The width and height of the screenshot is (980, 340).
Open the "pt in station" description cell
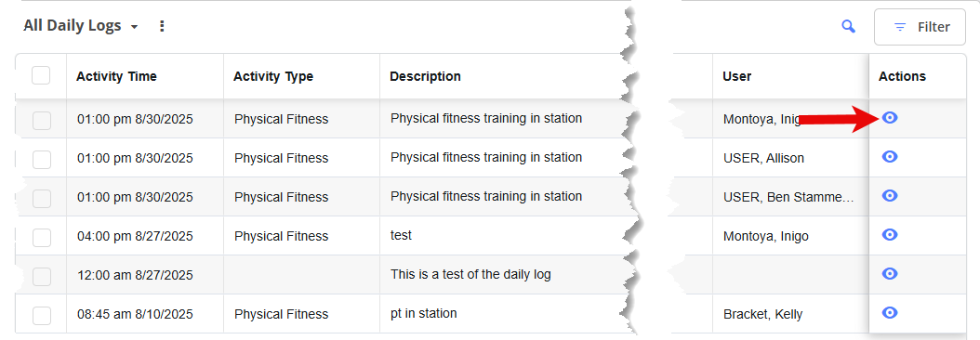[424, 313]
